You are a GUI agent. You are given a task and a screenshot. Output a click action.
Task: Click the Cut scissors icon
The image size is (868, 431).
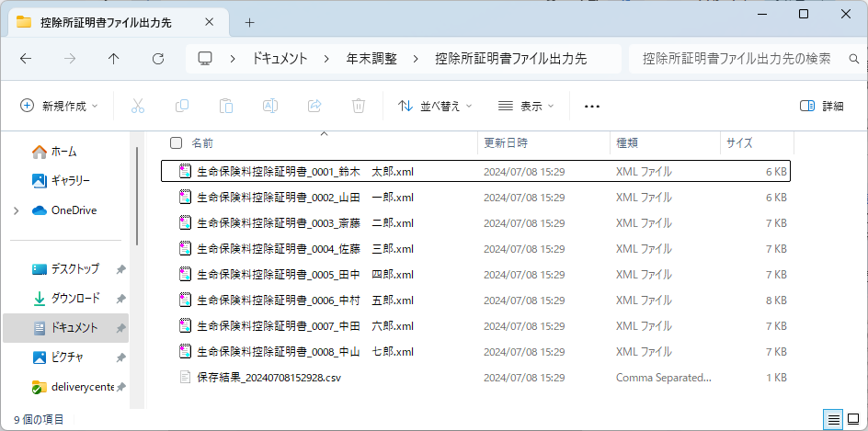(x=138, y=106)
